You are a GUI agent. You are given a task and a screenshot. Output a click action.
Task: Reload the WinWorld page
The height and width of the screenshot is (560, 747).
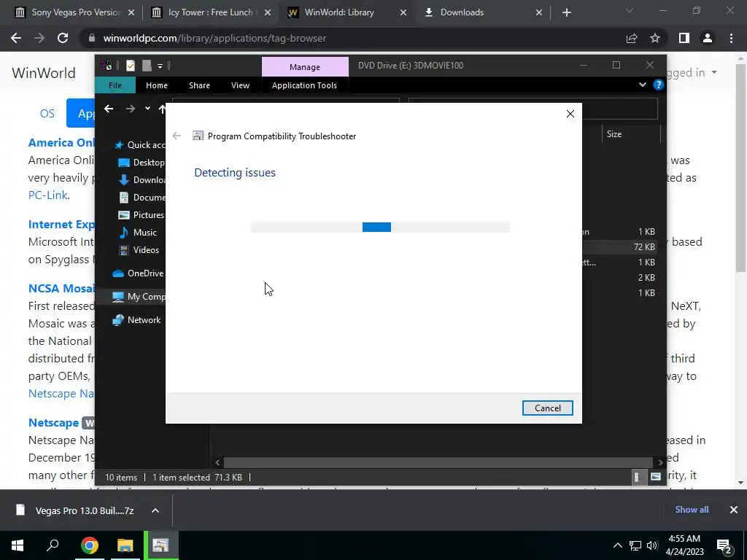63,38
